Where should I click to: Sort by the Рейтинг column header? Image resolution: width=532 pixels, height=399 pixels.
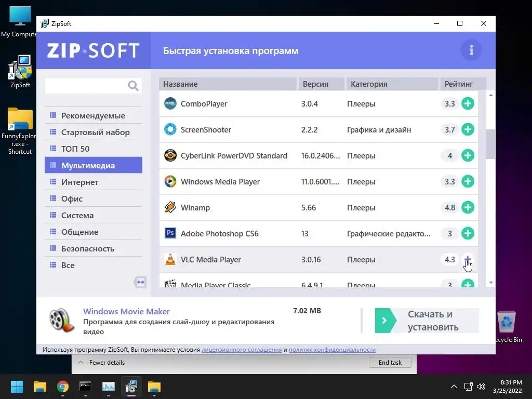pyautogui.click(x=463, y=84)
